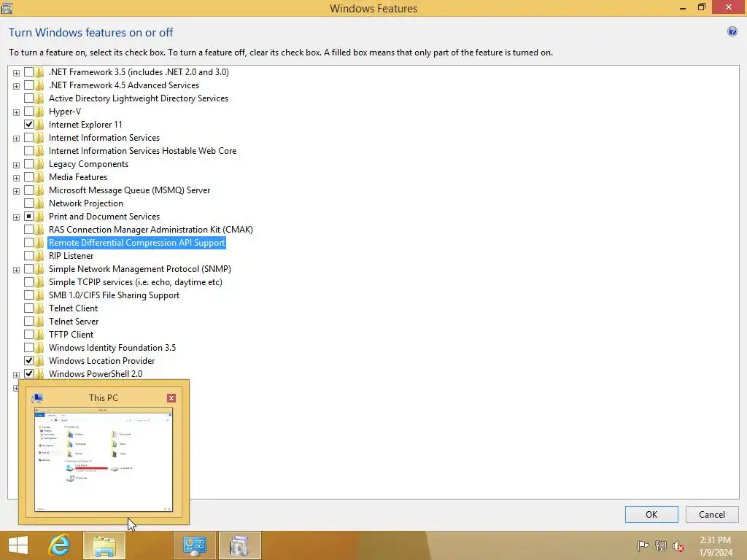
Task: Uncheck Windows Location Provider checkbox
Action: click(x=28, y=360)
